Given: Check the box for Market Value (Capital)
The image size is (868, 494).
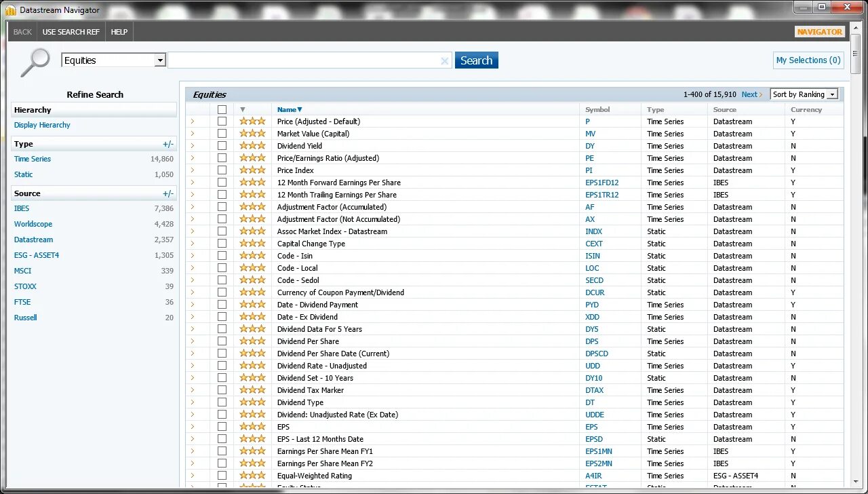Looking at the screenshot, I should pos(222,134).
